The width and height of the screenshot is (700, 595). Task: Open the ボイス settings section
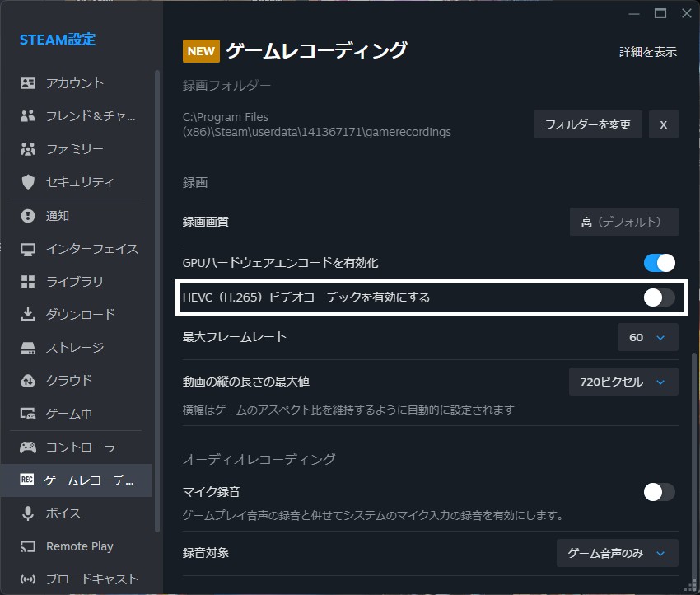click(76, 513)
